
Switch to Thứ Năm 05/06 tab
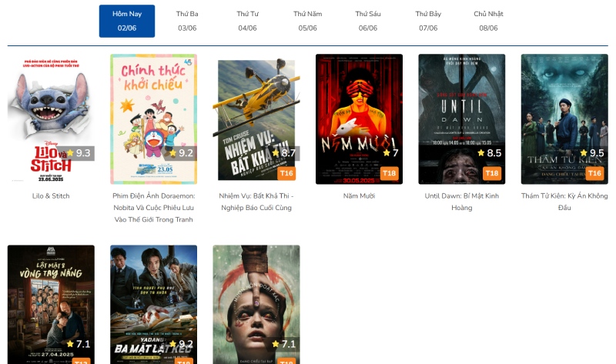[307, 22]
